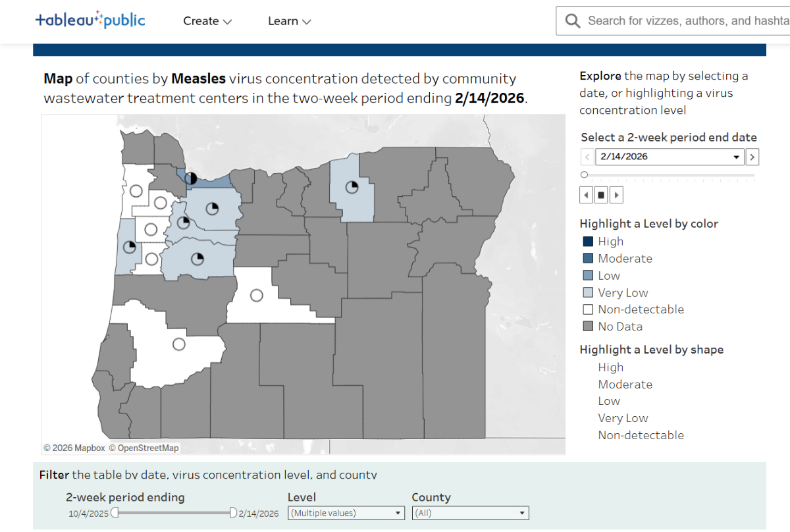Viewport: 790px width, 532px height.
Task: Highlight the No Data level color swatch
Action: click(x=587, y=326)
